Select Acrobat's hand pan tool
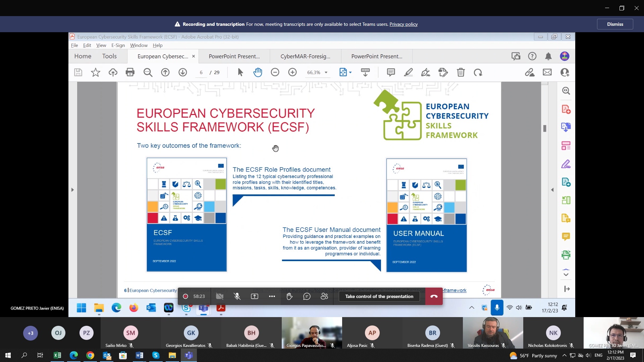 (x=258, y=72)
